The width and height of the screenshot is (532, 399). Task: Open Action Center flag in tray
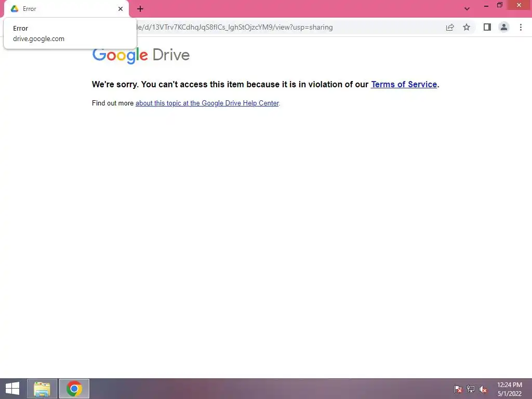pyautogui.click(x=458, y=389)
